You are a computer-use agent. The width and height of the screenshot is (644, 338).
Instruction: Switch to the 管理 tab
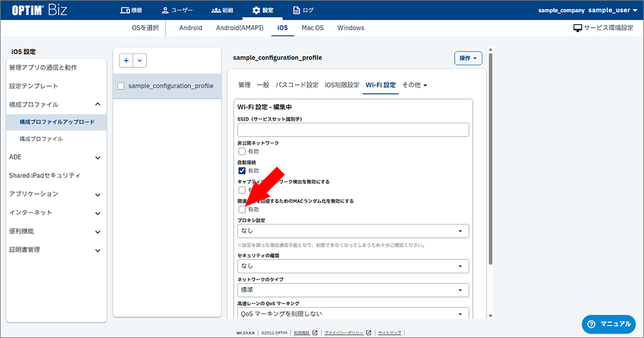(245, 85)
